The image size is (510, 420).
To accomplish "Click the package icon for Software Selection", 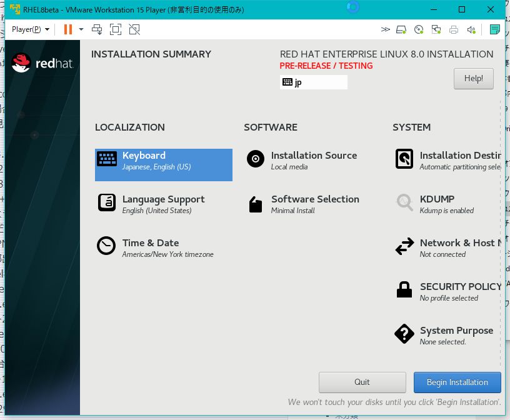I will click(x=256, y=204).
